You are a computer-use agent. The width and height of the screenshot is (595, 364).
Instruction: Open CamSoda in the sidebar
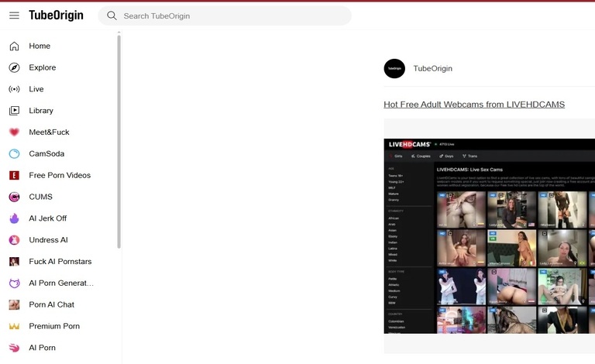46,153
